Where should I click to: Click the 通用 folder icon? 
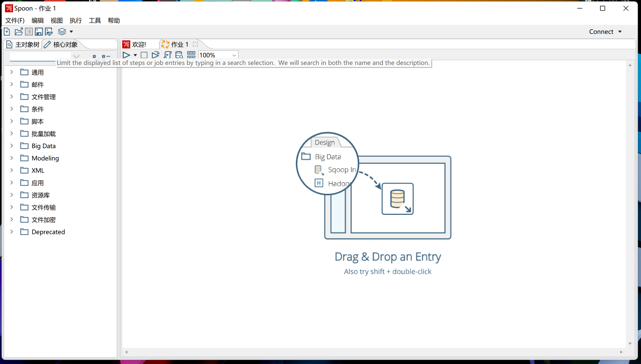[24, 72]
